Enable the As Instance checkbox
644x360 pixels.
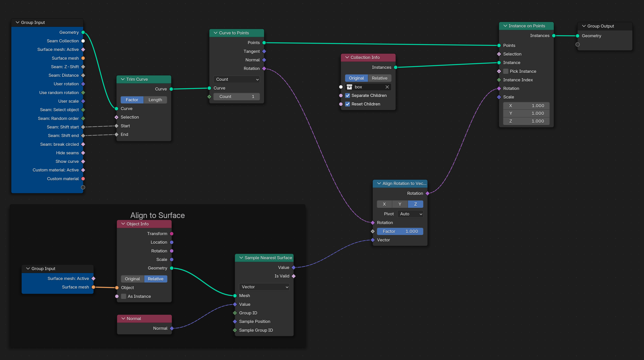point(123,296)
